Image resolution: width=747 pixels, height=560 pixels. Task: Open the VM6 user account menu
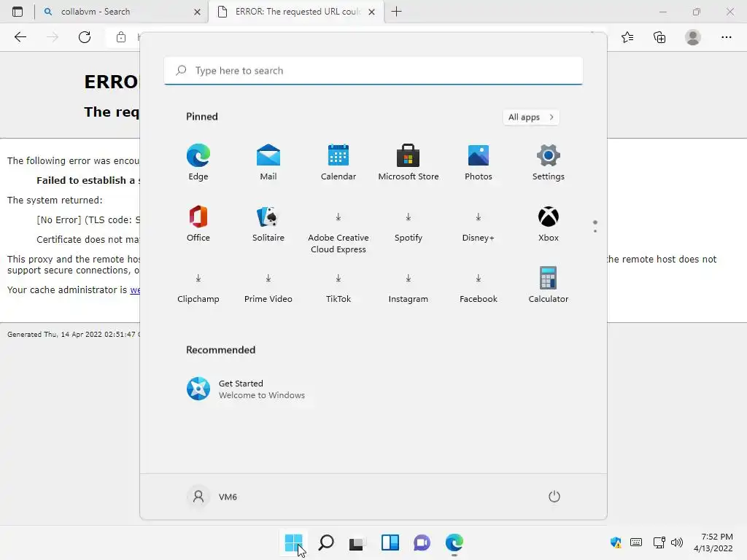tap(212, 497)
